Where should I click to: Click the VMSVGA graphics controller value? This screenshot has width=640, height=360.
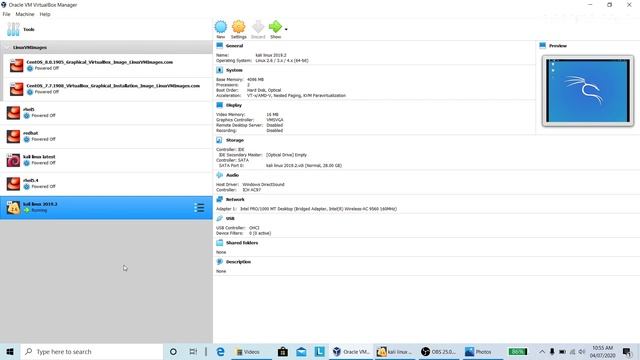[x=275, y=120]
